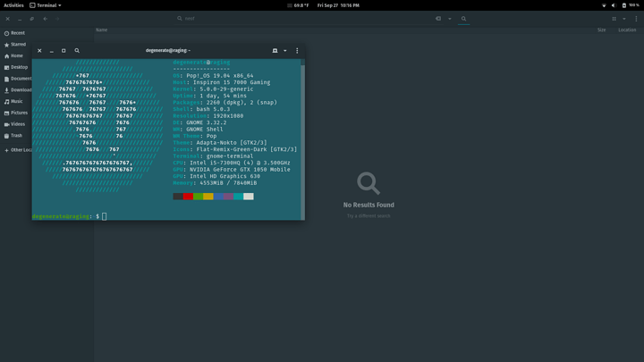Viewport: 644px width, 362px height.
Task: Click the plus icon beside Other Locations
Action: (6, 151)
